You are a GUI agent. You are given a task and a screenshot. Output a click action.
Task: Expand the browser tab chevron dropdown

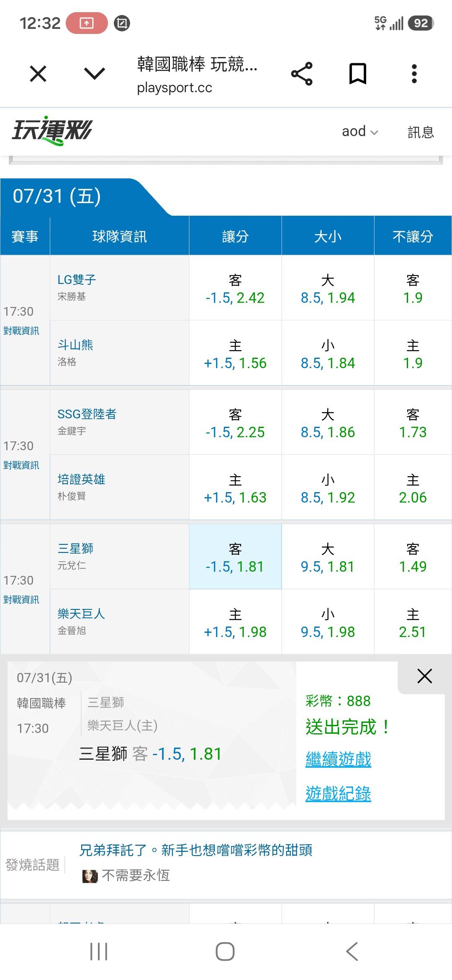(95, 74)
